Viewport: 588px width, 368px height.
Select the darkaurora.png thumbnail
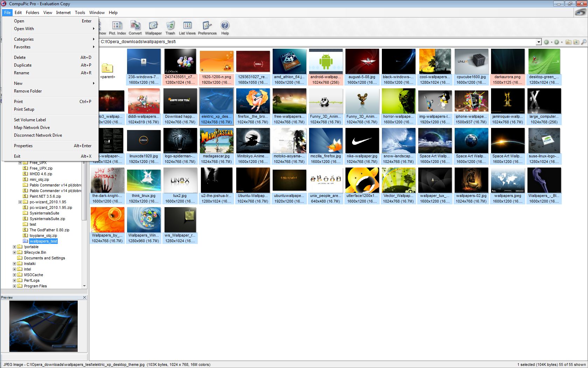tap(508, 67)
